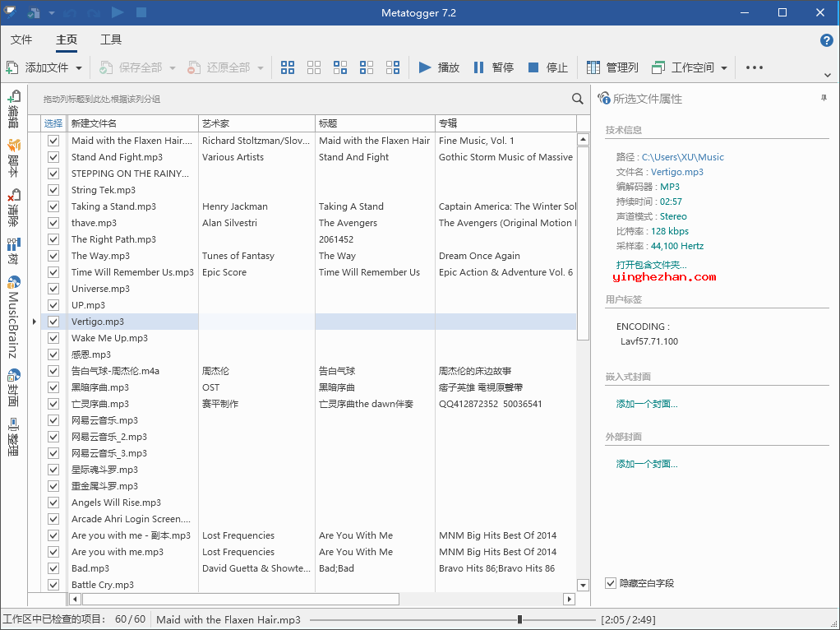This screenshot has height=630, width=840.
Task: Click the 添加文件 add files button
Action: point(38,67)
